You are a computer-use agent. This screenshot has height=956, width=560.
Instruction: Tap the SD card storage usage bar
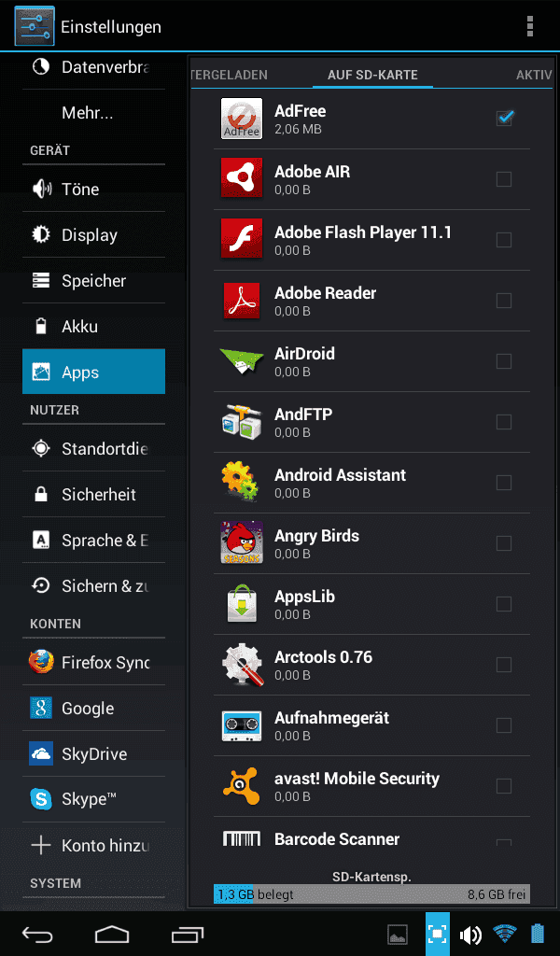click(x=371, y=893)
